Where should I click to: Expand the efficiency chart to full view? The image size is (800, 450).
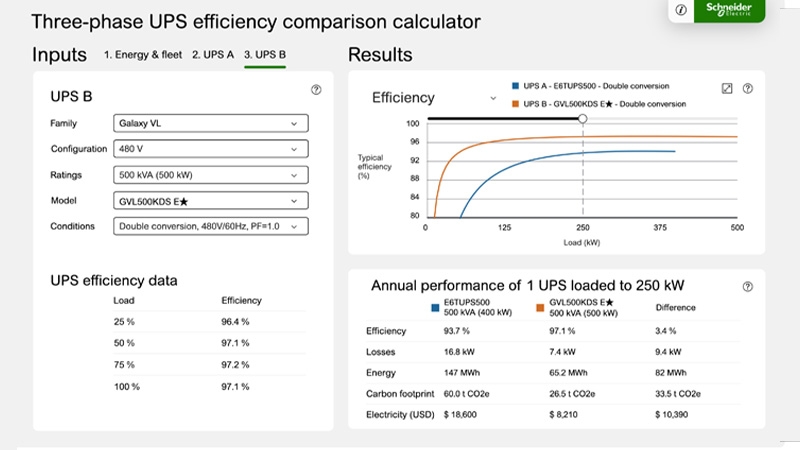click(727, 88)
